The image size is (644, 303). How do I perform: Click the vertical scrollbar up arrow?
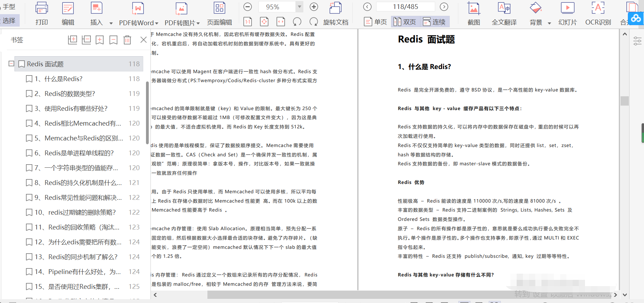pyautogui.click(x=625, y=34)
